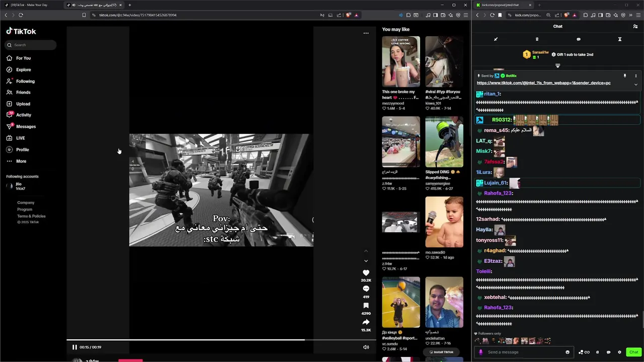
Task: Click the trash clear-chat icon in Kick
Action: click(537, 39)
